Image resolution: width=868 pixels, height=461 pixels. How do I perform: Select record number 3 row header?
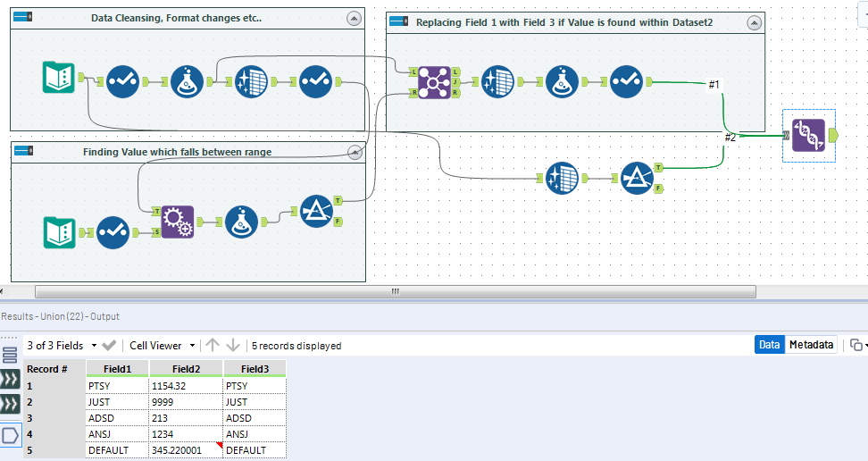(54, 418)
